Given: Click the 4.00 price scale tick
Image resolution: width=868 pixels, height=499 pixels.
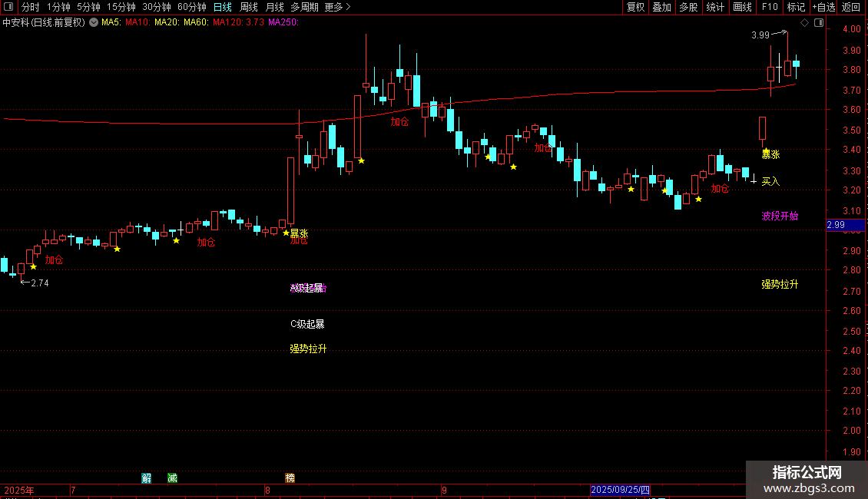Looking at the screenshot, I should (x=851, y=28).
